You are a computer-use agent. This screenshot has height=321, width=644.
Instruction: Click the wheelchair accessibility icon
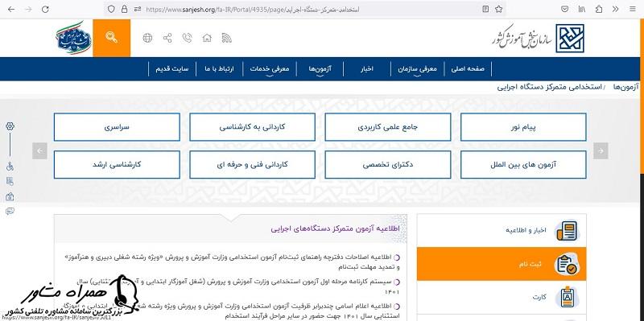click(x=10, y=167)
